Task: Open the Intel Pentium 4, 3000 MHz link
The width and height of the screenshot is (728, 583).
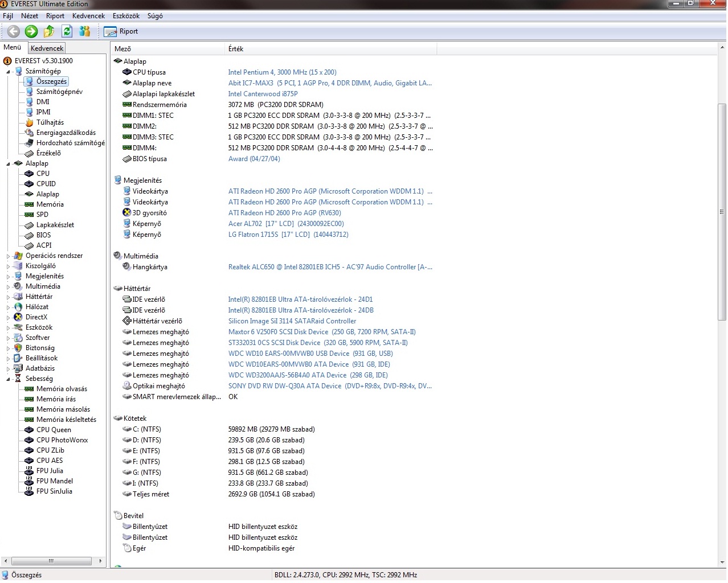Action: coord(283,72)
